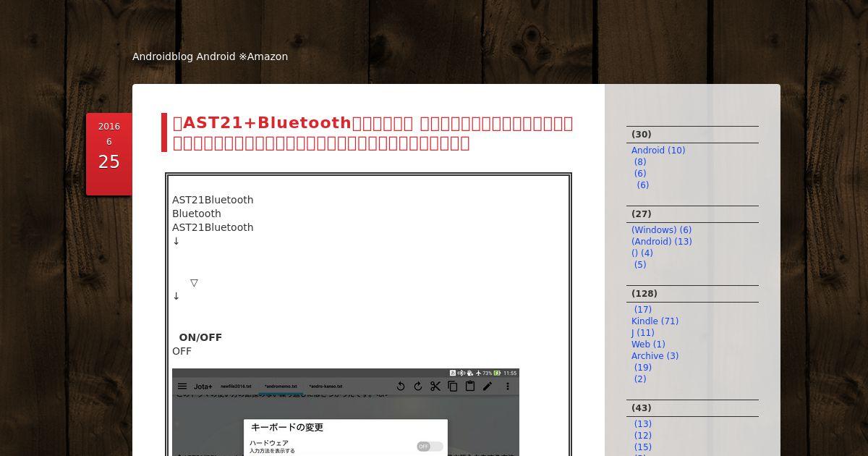
Task: Toggle the hardware OFF switch in keyboard dialog
Action: (430, 447)
